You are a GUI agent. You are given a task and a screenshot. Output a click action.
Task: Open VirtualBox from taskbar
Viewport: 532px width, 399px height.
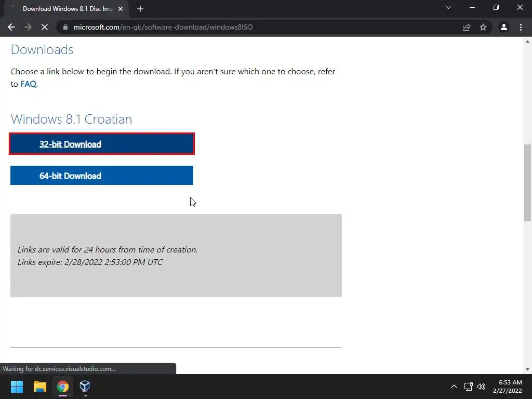pyautogui.click(x=85, y=387)
